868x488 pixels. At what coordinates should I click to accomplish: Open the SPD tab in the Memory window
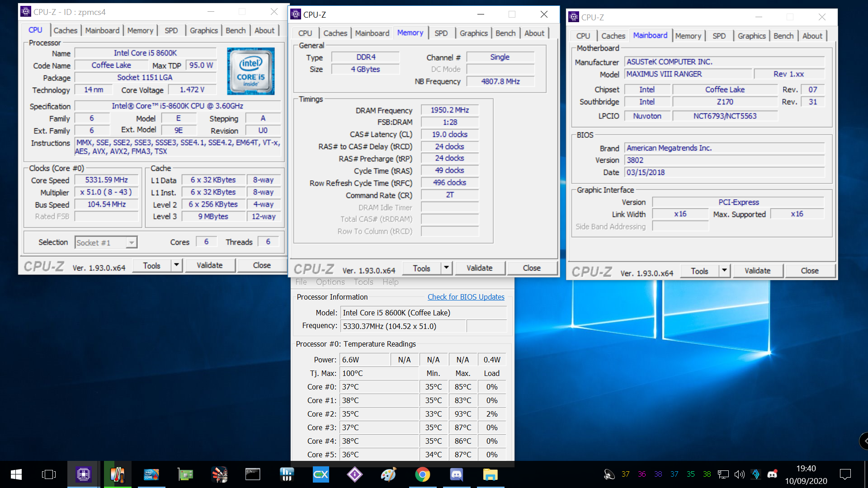[441, 33]
